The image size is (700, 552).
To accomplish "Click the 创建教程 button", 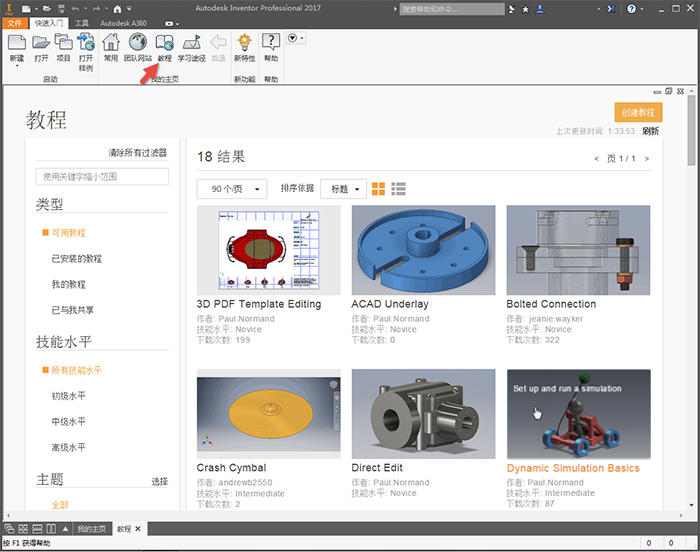I will (638, 113).
